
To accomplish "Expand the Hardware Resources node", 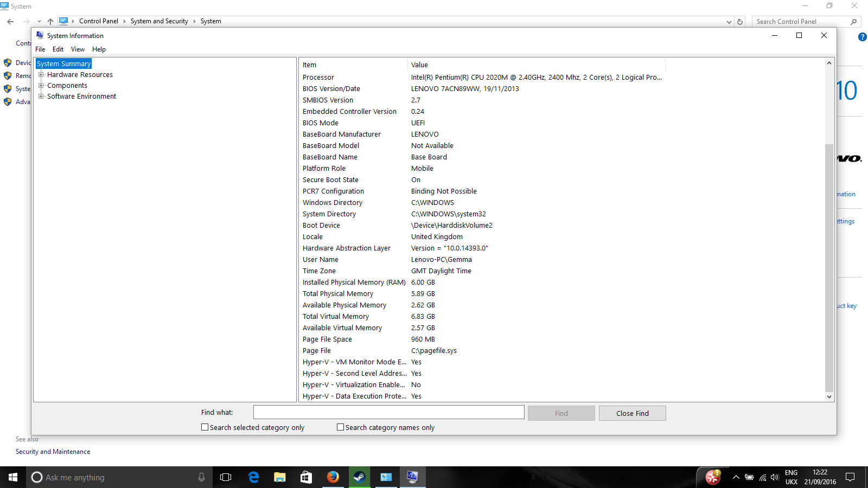I will tap(41, 75).
